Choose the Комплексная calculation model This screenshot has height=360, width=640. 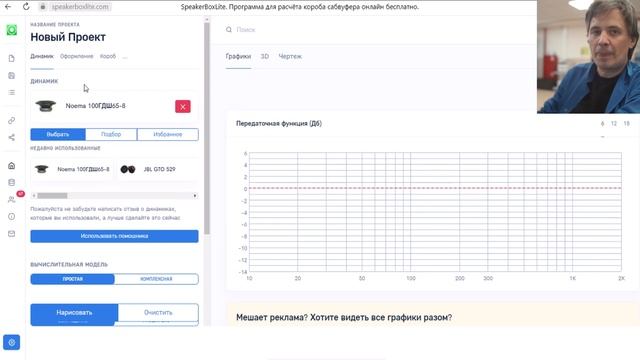tap(156, 279)
